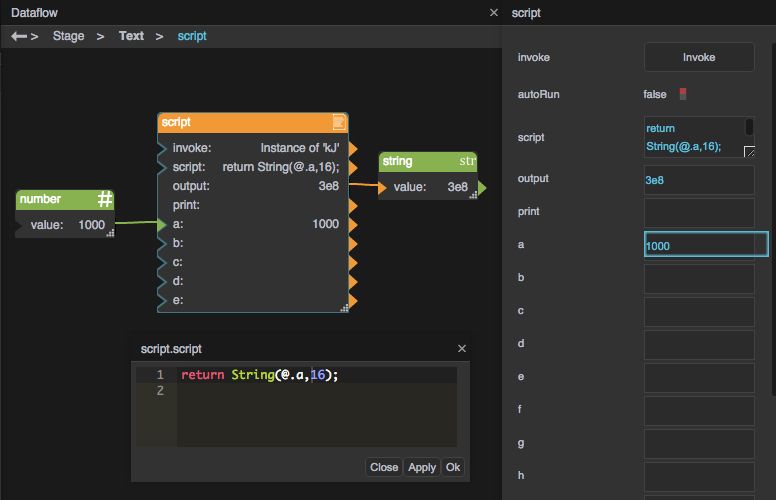Close the script.script editor dialog
Image resolution: width=776 pixels, height=500 pixels.
pyautogui.click(x=462, y=349)
